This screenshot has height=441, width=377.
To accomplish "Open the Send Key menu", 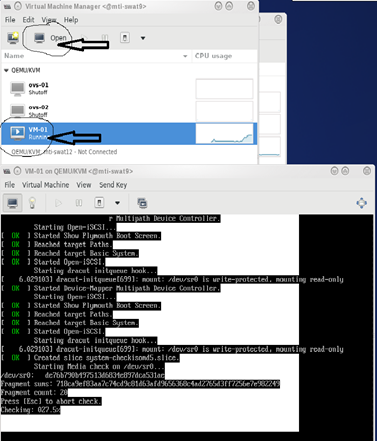I will click(113, 185).
